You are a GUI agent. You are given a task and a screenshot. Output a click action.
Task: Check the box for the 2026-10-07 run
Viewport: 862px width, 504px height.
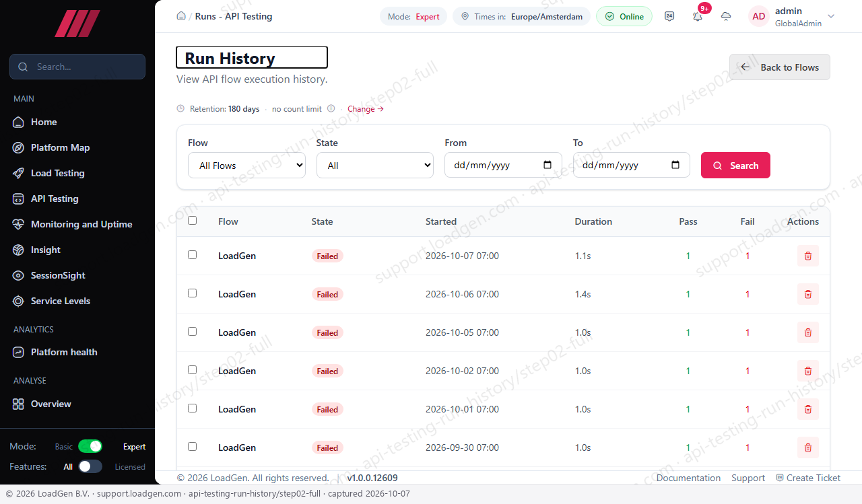point(193,255)
